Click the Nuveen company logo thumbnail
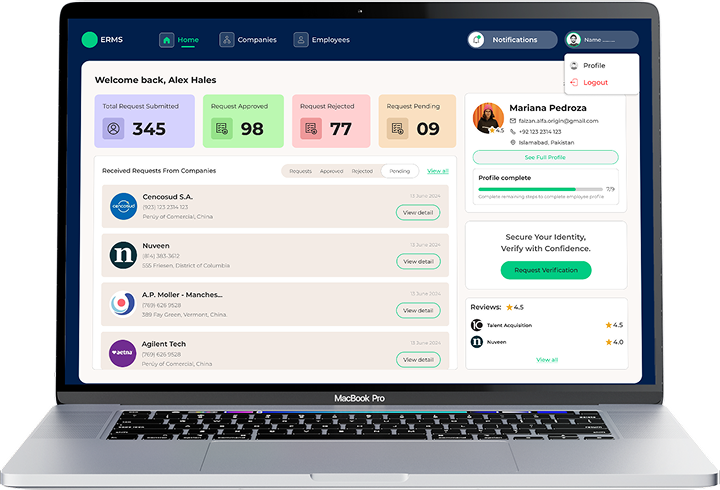This screenshot has width=720, height=490. (123, 256)
